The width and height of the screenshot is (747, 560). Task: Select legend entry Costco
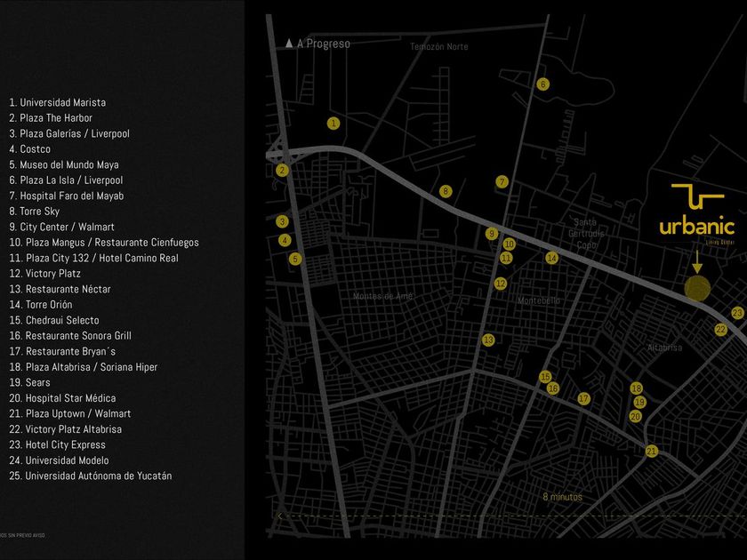point(30,149)
